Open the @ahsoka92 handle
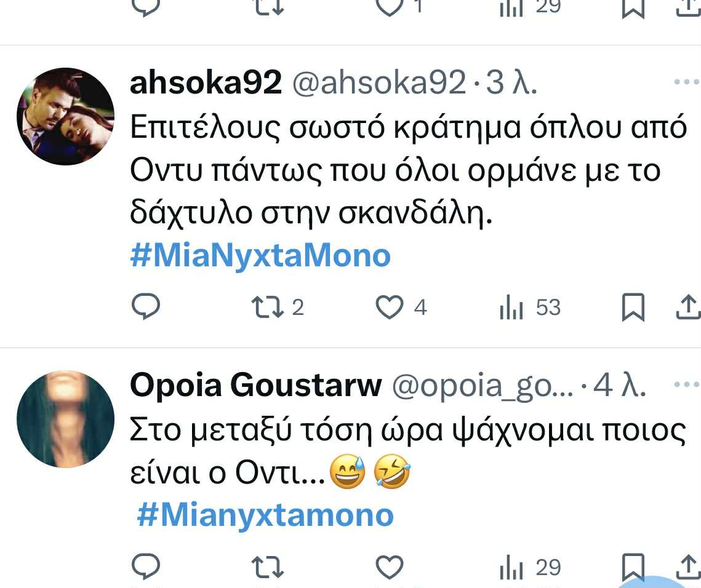The height and width of the screenshot is (588, 701). coord(379,82)
